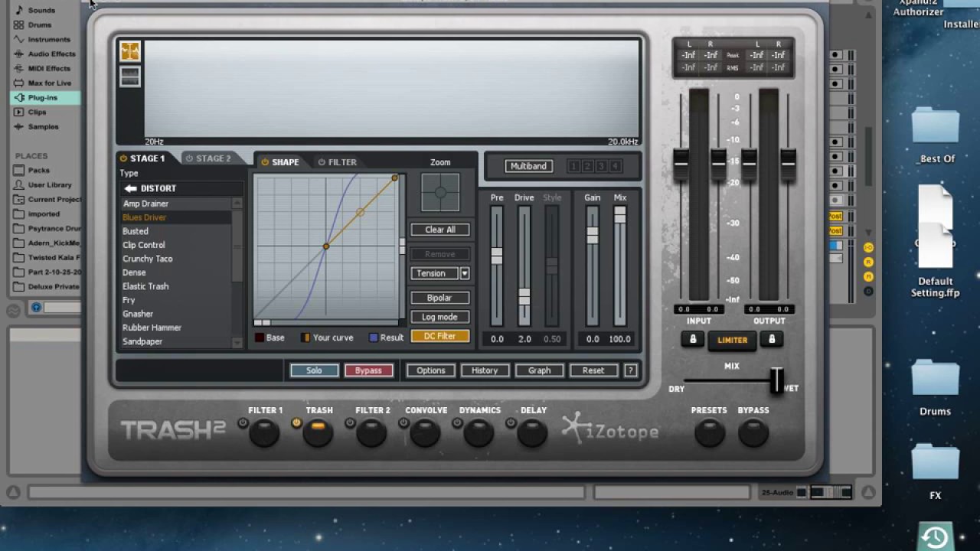The width and height of the screenshot is (980, 551).
Task: Open the Convolve module button
Action: [x=425, y=434]
